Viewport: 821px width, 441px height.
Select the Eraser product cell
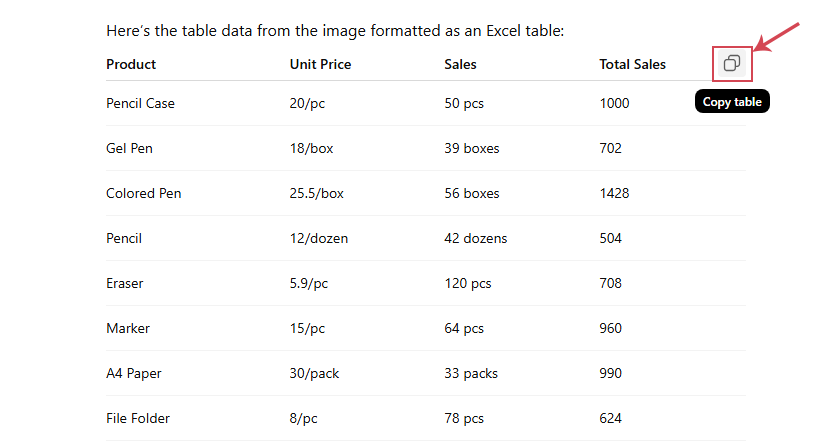pyautogui.click(x=125, y=283)
